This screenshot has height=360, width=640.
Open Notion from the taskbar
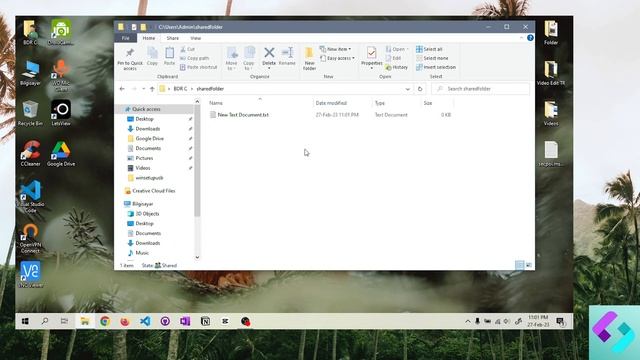click(x=205, y=321)
